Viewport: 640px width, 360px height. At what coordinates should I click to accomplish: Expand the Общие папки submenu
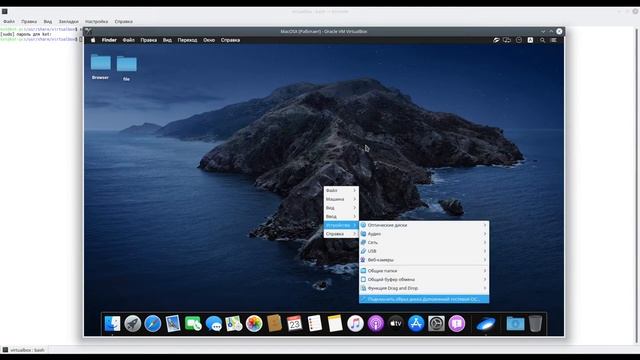click(424, 271)
